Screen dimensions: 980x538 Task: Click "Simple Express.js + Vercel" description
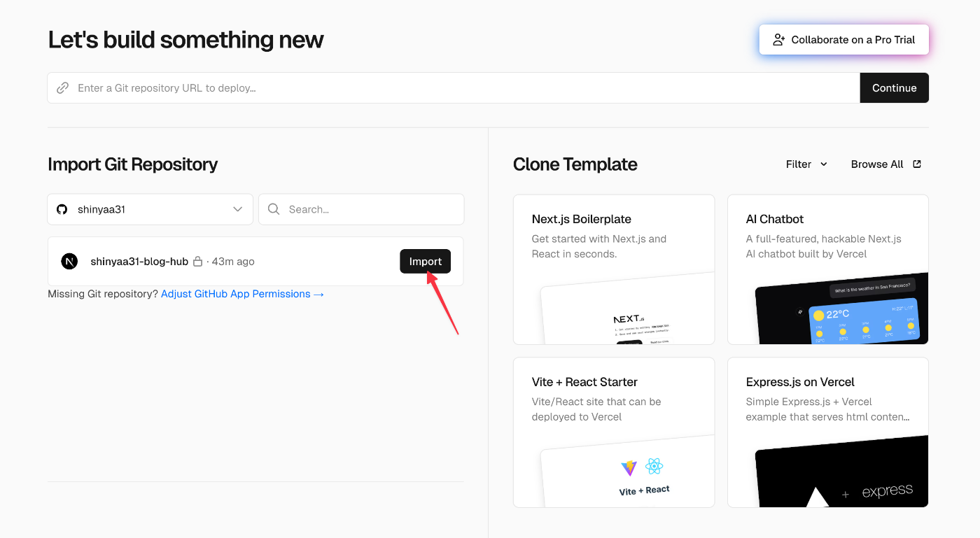tap(809, 402)
